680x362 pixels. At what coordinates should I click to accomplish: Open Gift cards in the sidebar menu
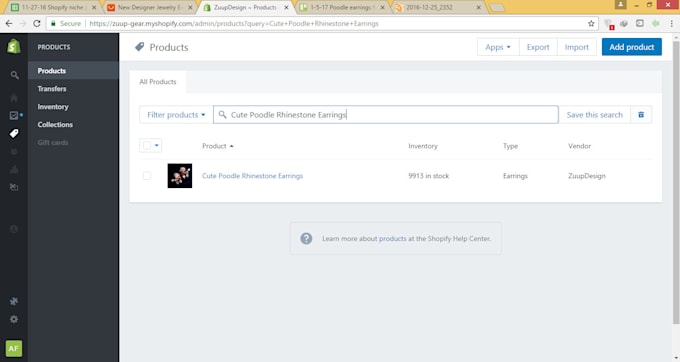[x=53, y=142]
